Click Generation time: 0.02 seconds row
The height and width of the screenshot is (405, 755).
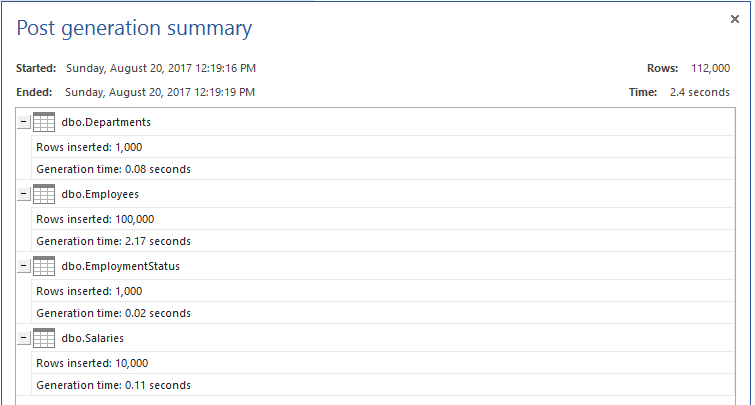click(113, 313)
